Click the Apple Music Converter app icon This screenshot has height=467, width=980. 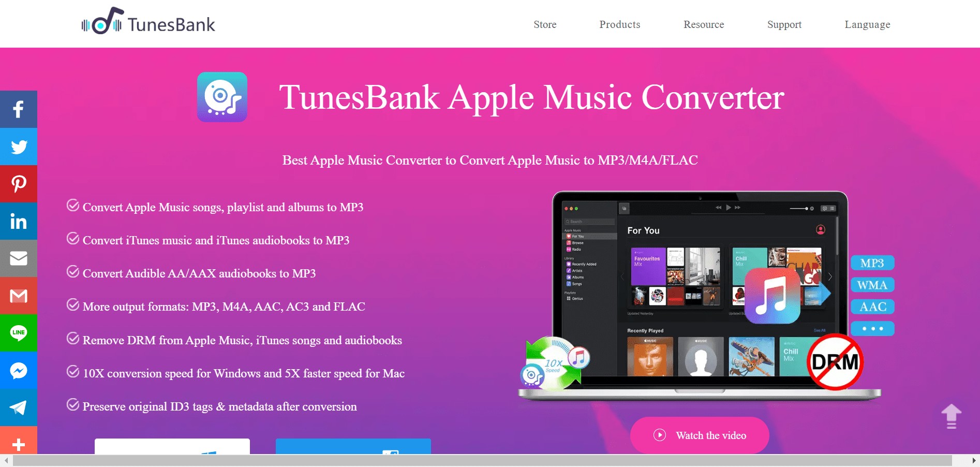point(222,97)
